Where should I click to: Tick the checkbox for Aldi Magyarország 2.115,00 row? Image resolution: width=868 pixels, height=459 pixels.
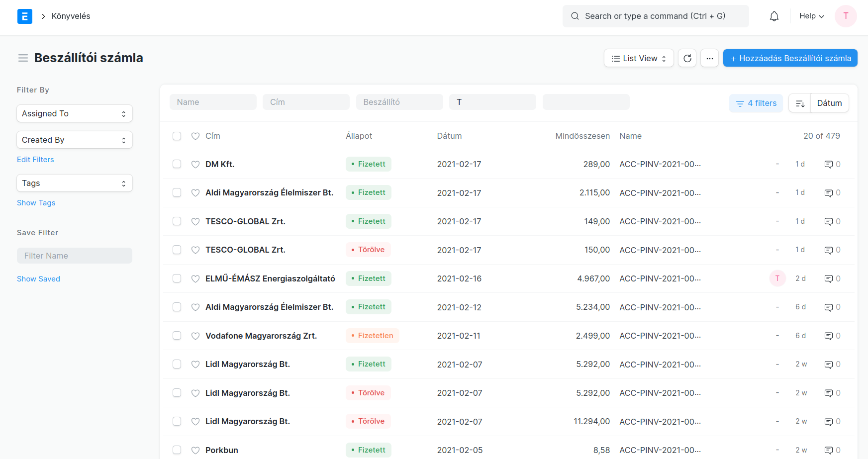coord(177,192)
